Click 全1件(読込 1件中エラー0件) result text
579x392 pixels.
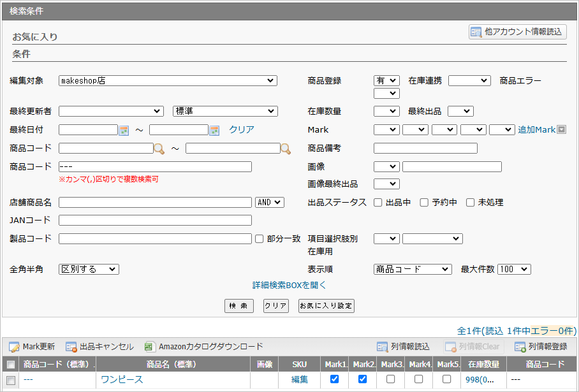coord(517,331)
